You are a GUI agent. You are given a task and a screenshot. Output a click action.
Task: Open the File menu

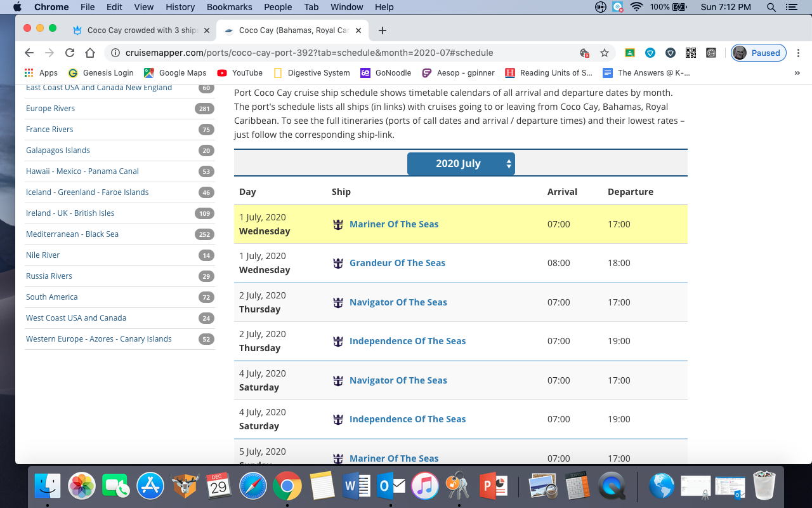pyautogui.click(x=88, y=7)
